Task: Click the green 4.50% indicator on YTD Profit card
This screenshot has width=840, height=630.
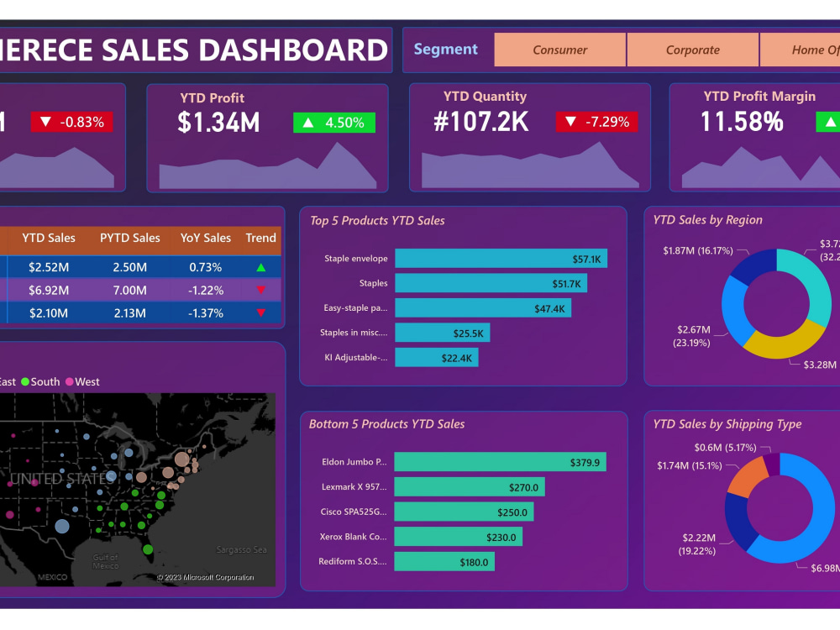Action: point(333,123)
